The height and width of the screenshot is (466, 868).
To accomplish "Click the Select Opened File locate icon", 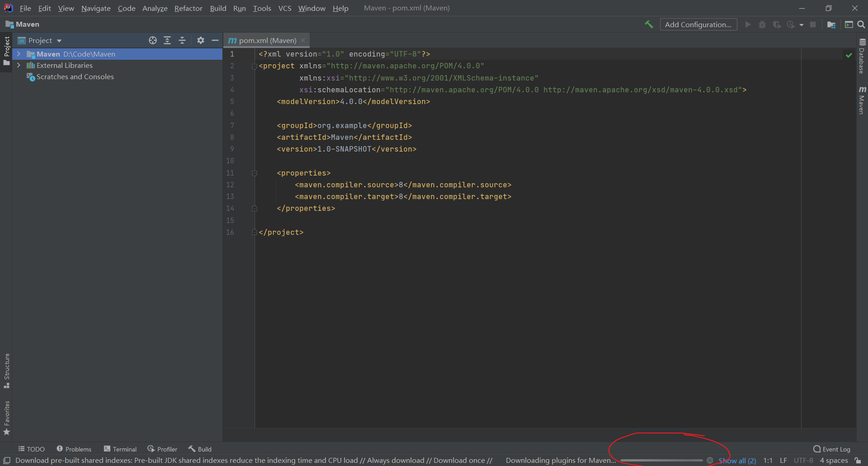I will point(153,40).
